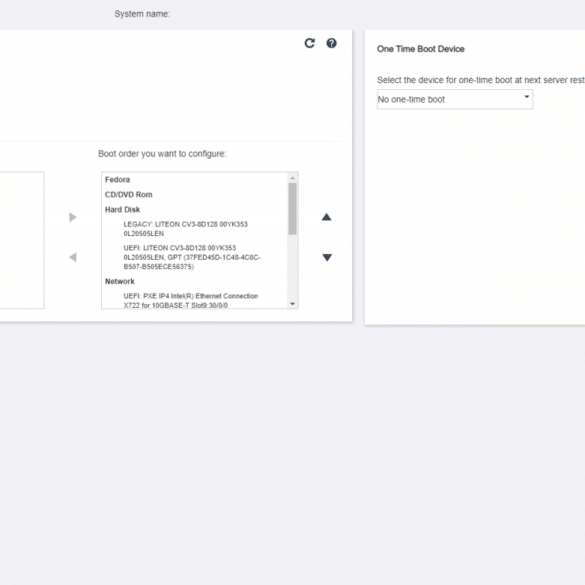Viewport: 585px width, 585px height.
Task: Open the help question mark icon
Action: [331, 43]
